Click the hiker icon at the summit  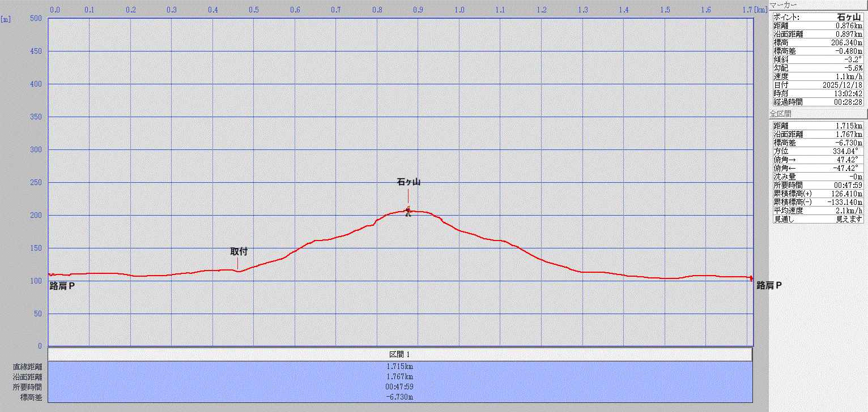pos(408,212)
